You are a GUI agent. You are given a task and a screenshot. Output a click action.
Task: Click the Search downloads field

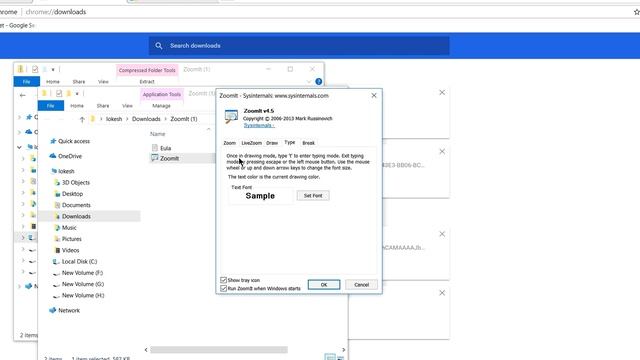coord(299,46)
